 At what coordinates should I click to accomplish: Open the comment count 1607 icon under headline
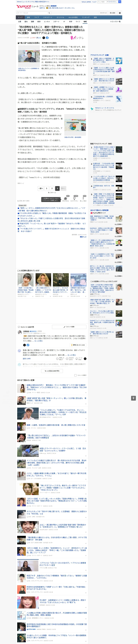pos(33,38)
